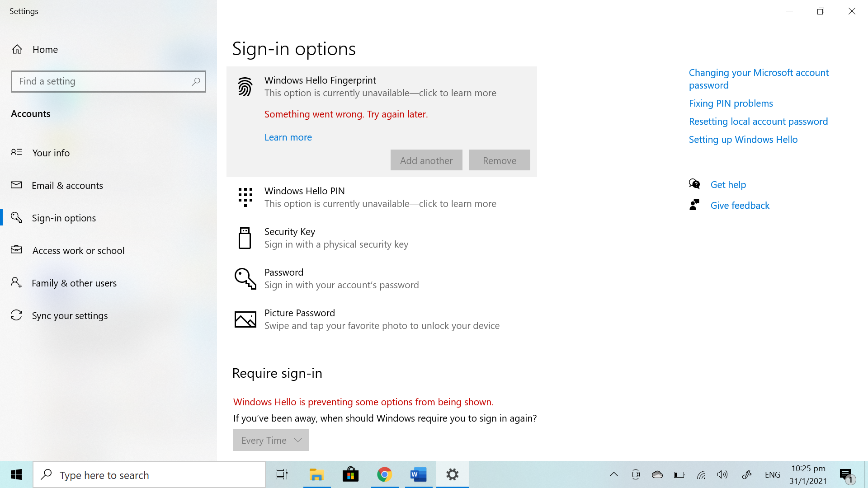Select the Security Key sign-in option
This screenshot has height=488, width=868.
(382, 238)
